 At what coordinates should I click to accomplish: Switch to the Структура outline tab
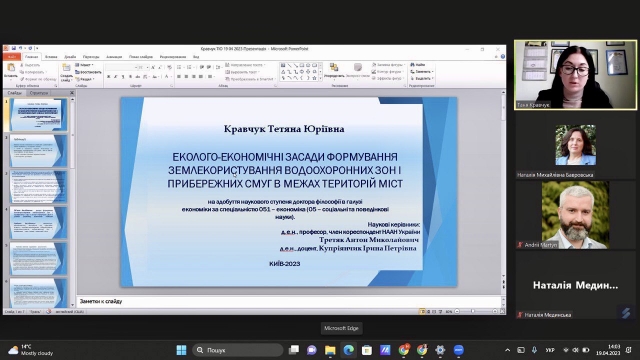click(x=39, y=93)
